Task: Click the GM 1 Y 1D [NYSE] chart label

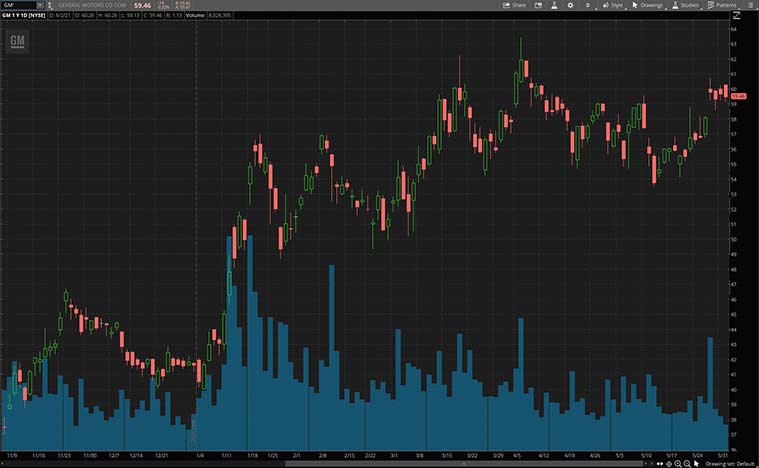Action: point(24,15)
